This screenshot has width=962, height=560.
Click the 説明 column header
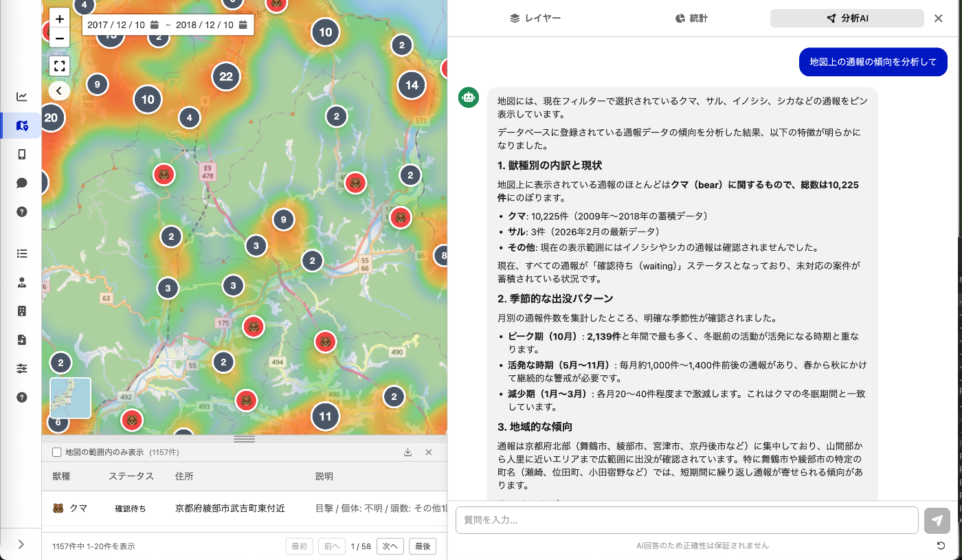[324, 476]
